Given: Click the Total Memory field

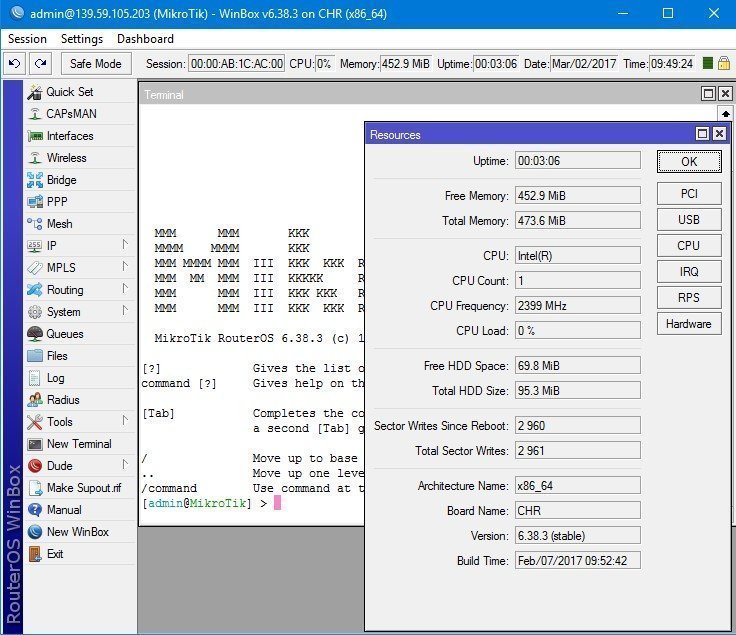Looking at the screenshot, I should [x=578, y=221].
